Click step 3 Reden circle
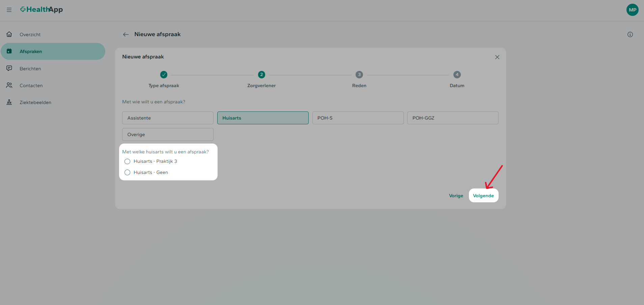The image size is (644, 305). pos(359,75)
